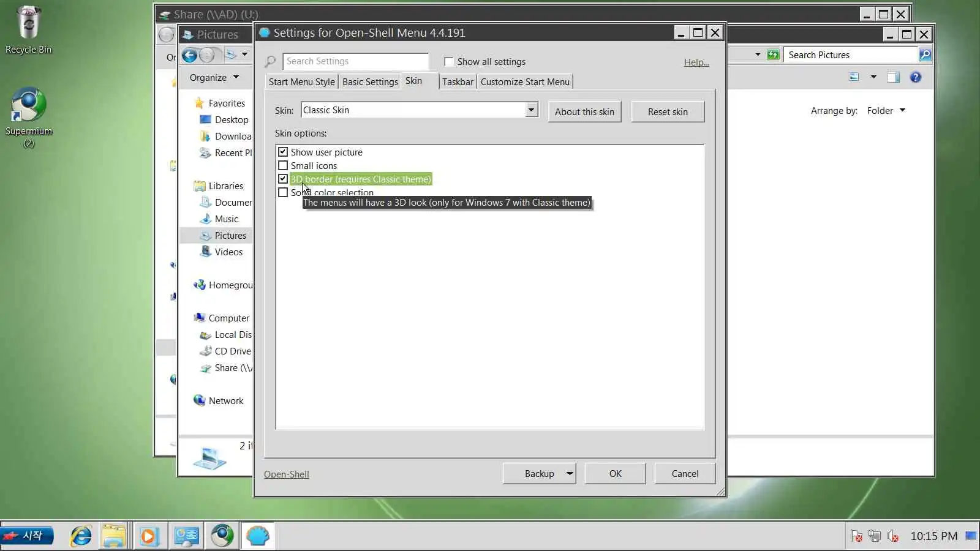This screenshot has height=551, width=980.
Task: Open the Organize menu in Pictures
Action: point(214,78)
